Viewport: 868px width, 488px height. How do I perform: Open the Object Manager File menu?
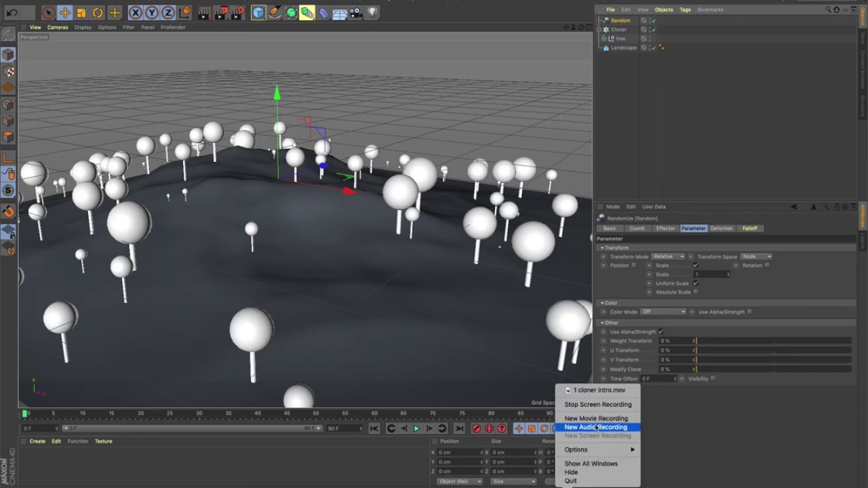pos(610,9)
